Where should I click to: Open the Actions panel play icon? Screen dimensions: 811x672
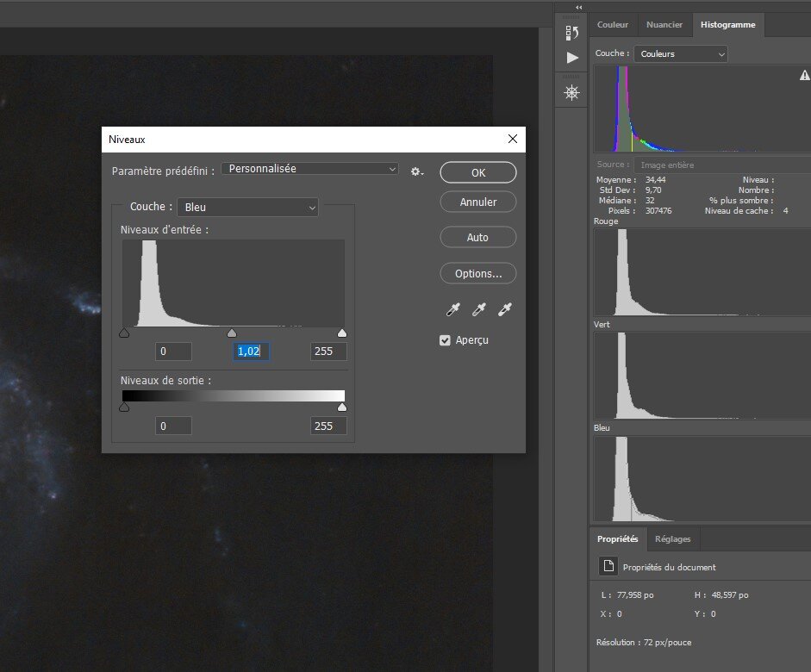click(x=572, y=58)
